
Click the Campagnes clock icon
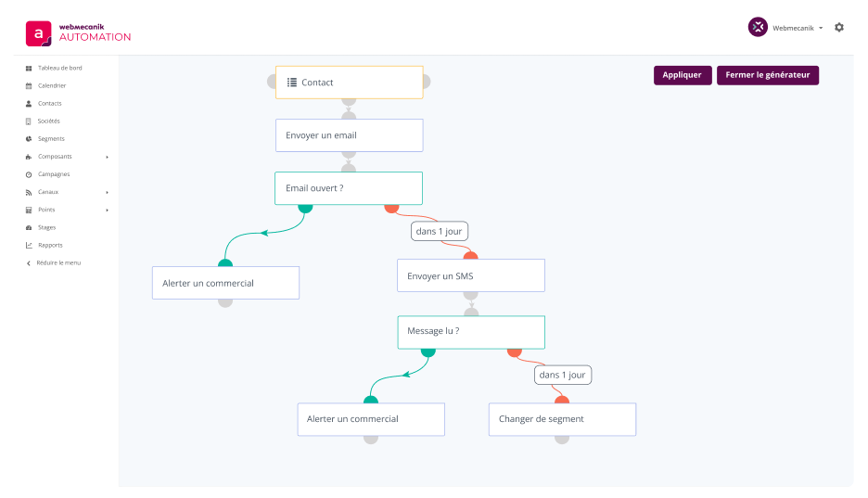coord(29,174)
